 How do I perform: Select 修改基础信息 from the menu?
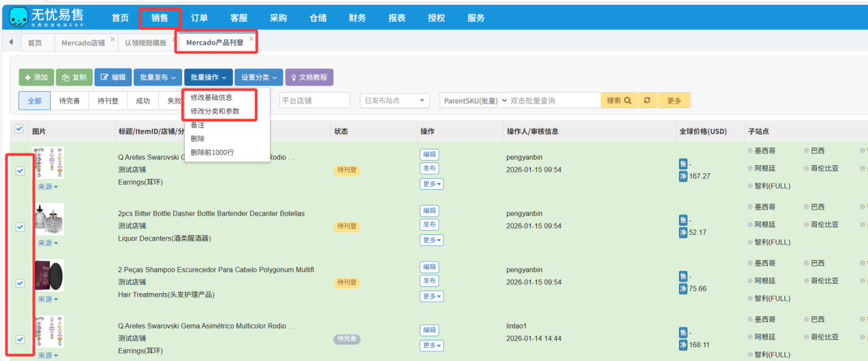[211, 97]
